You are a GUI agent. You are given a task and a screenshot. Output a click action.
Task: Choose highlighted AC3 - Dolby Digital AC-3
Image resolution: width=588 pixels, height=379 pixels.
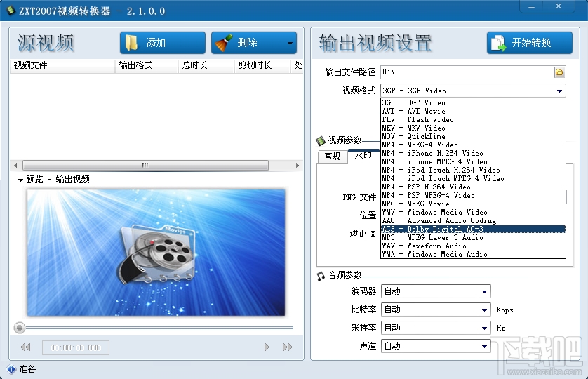tap(473, 229)
